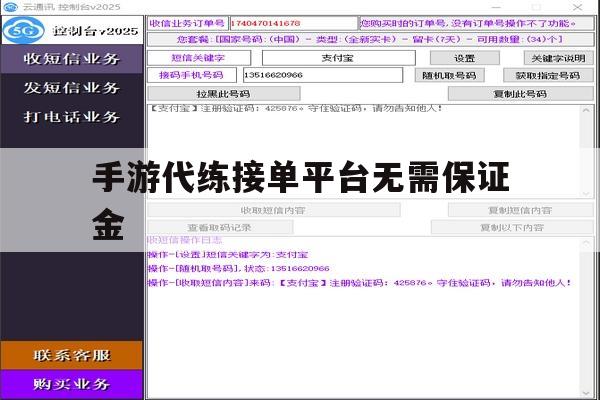Click the 套餐 info line about 国家号码
Image resolution: width=600 pixels, height=400 pixels.
click(x=370, y=39)
